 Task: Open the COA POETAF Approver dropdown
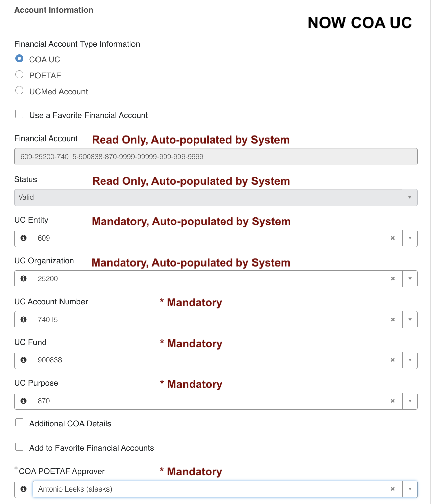(x=410, y=489)
